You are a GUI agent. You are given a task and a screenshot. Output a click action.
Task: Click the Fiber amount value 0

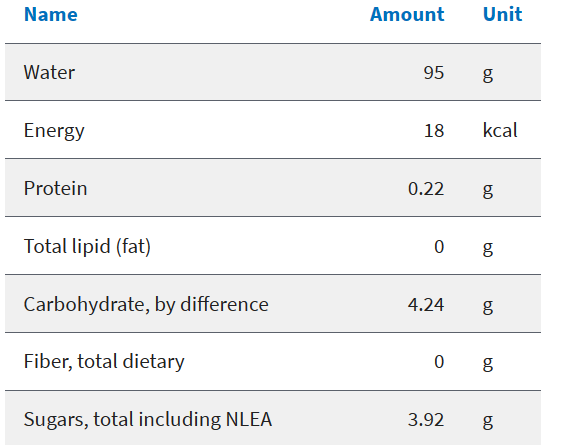coord(439,362)
